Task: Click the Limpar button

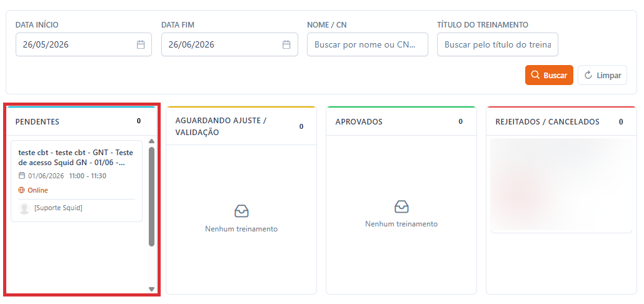Action: click(x=603, y=75)
